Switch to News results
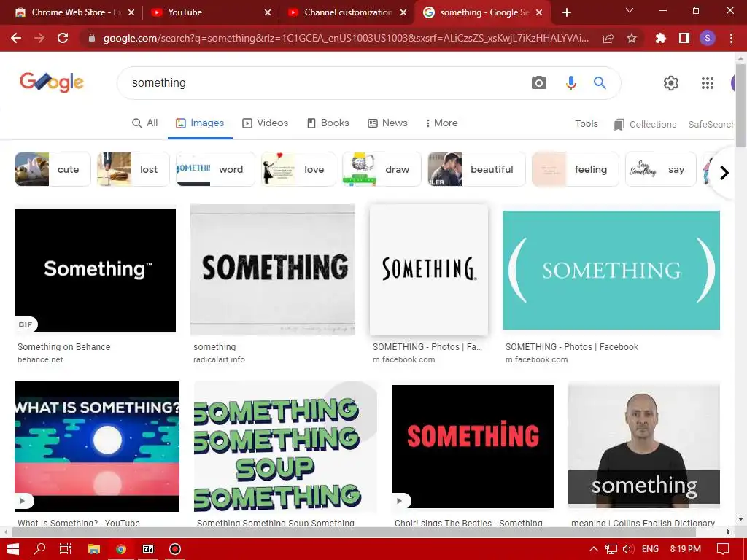 [387, 122]
